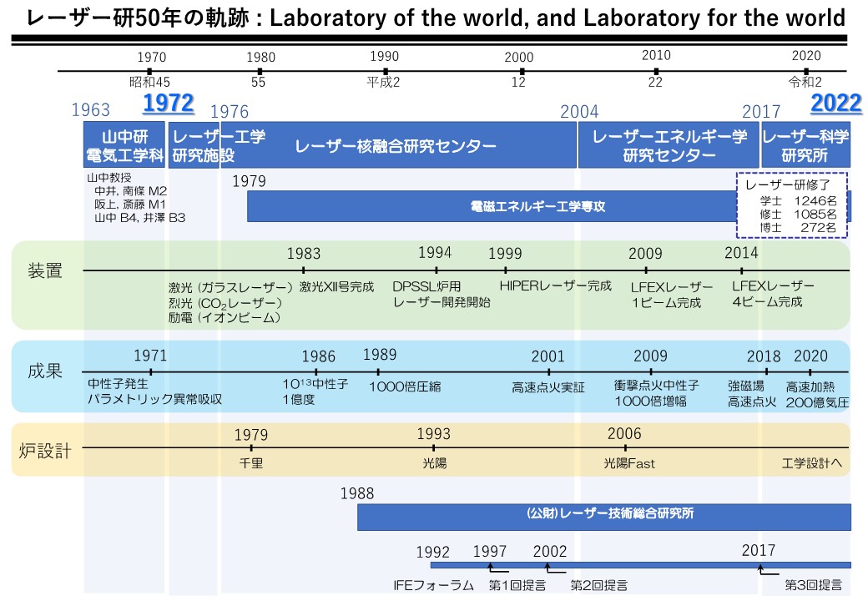Click the 工学設計へ text
This screenshot has width=868, height=601.
pyautogui.click(x=811, y=463)
